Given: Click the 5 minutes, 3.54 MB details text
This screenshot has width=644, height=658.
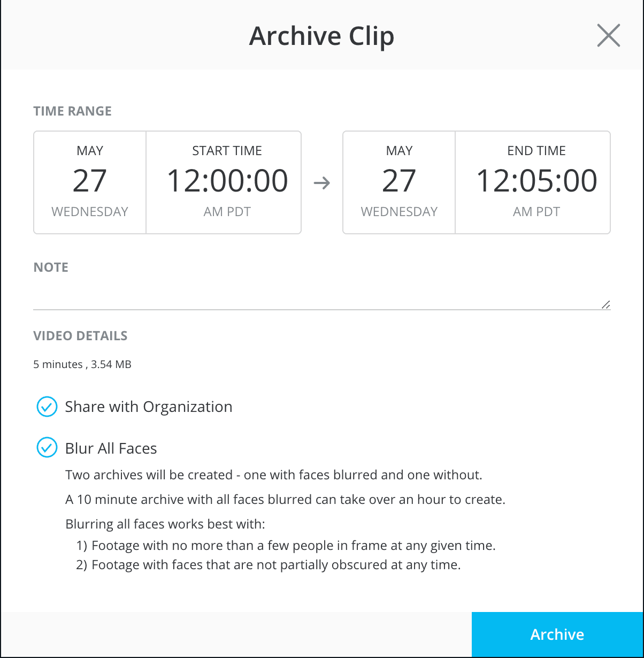Looking at the screenshot, I should coord(82,365).
